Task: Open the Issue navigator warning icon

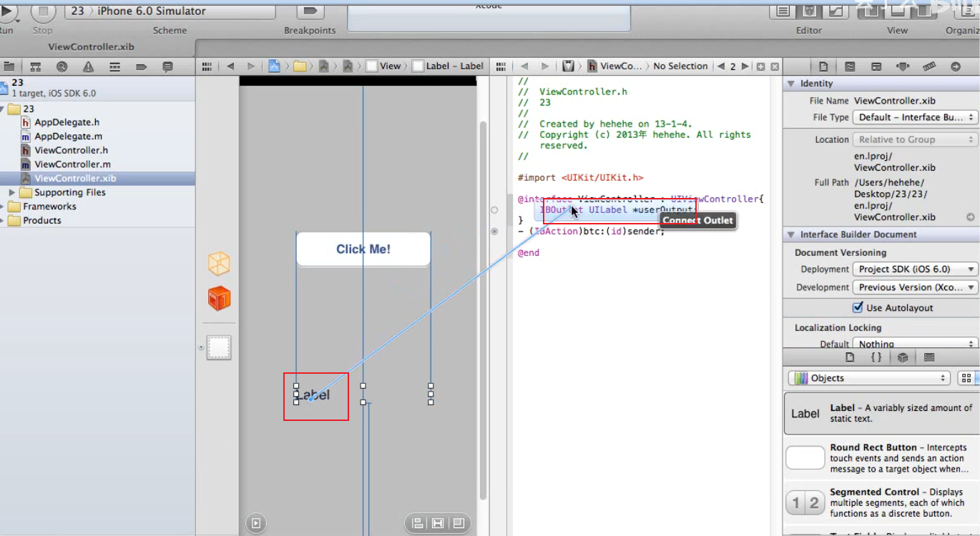Action: click(88, 66)
